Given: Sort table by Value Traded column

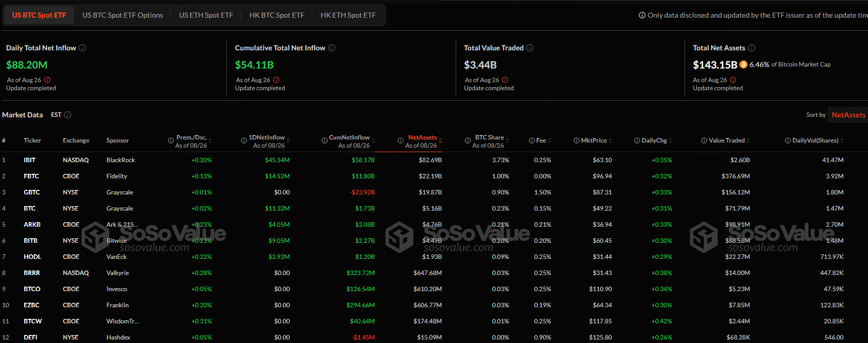Looking at the screenshot, I should [x=726, y=141].
